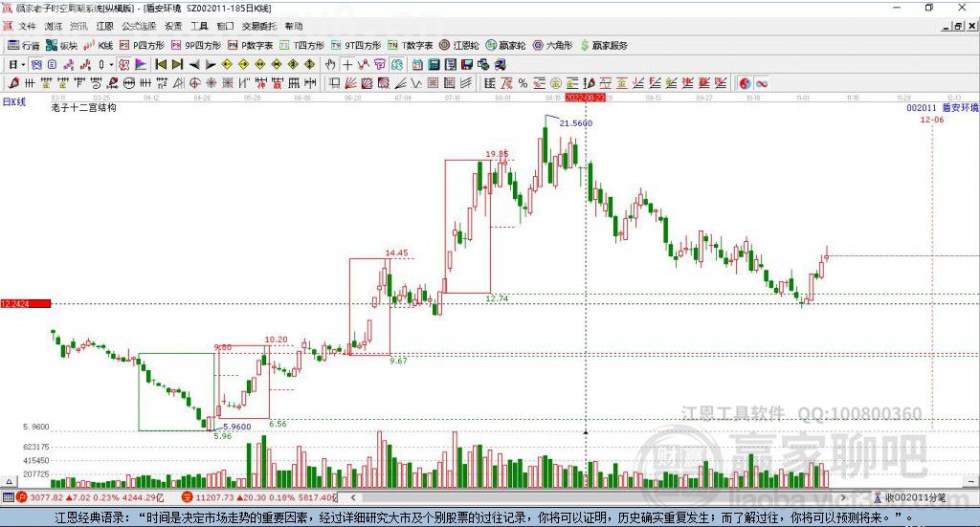
Task: Open the 六角形 tool
Action: tap(553, 46)
